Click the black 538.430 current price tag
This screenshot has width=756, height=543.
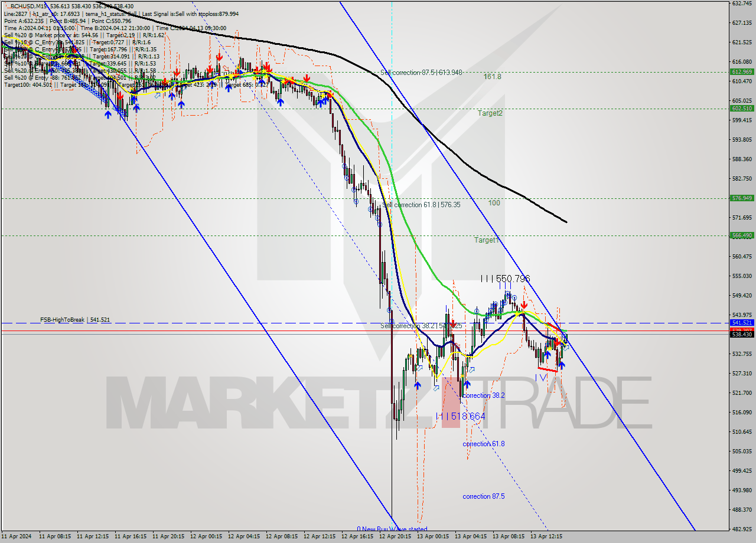pyautogui.click(x=742, y=335)
